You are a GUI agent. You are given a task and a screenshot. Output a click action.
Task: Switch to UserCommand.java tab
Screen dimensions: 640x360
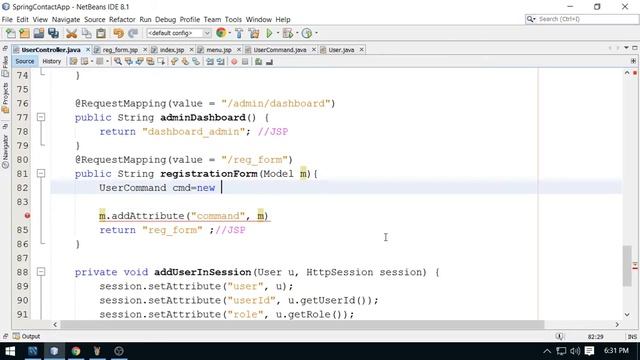click(280, 50)
